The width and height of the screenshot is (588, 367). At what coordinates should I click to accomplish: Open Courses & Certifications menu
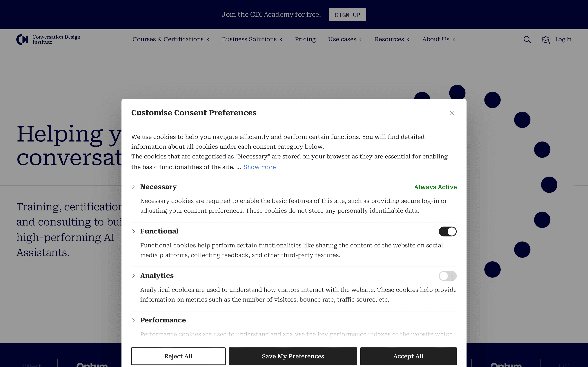171,39
